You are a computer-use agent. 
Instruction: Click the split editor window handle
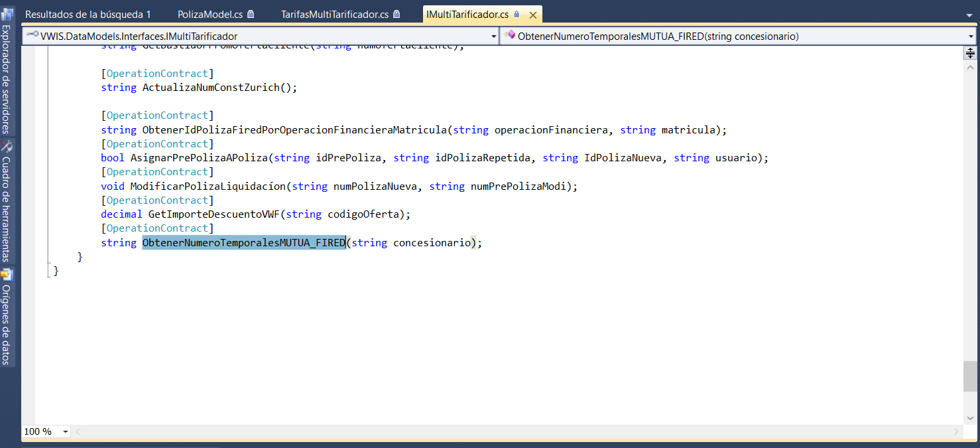coord(970,53)
